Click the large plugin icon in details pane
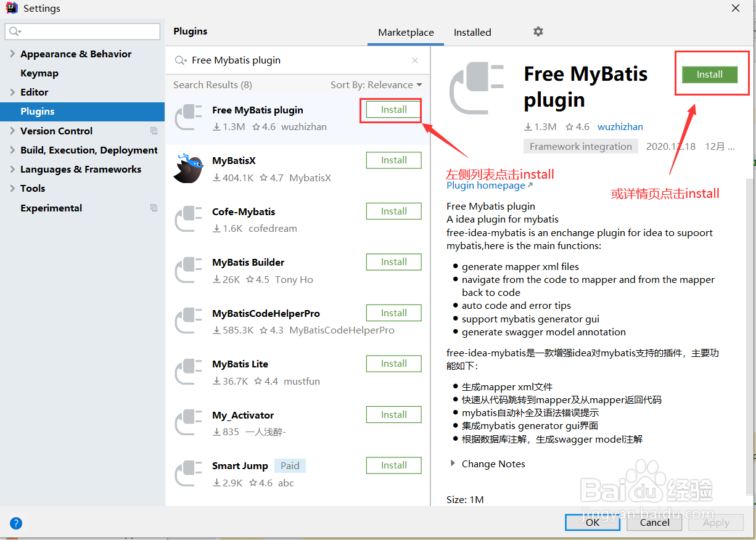Screen dimensions: 756x540 478,88
